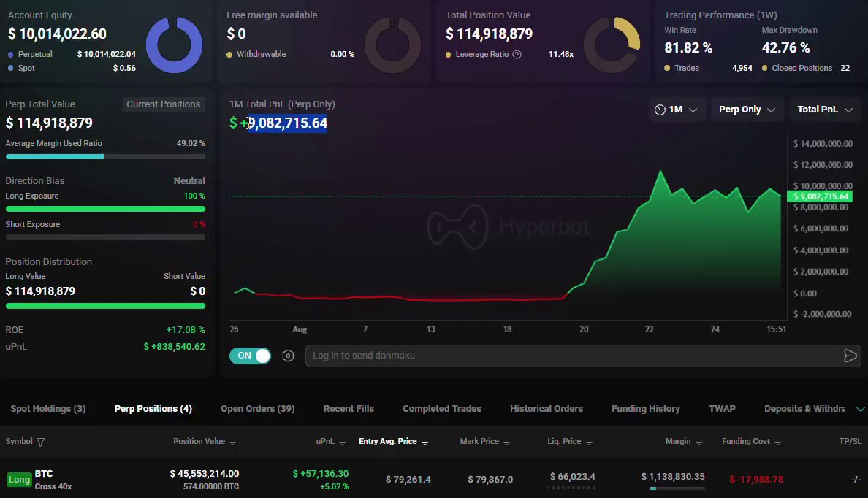Click the BTC symbol in positions table
The width and height of the screenshot is (868, 498).
pyautogui.click(x=44, y=474)
